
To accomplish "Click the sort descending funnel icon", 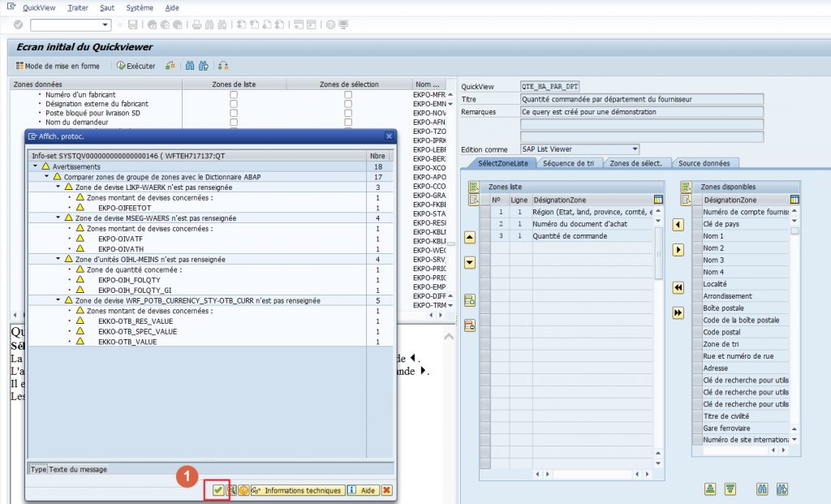I will (730, 489).
